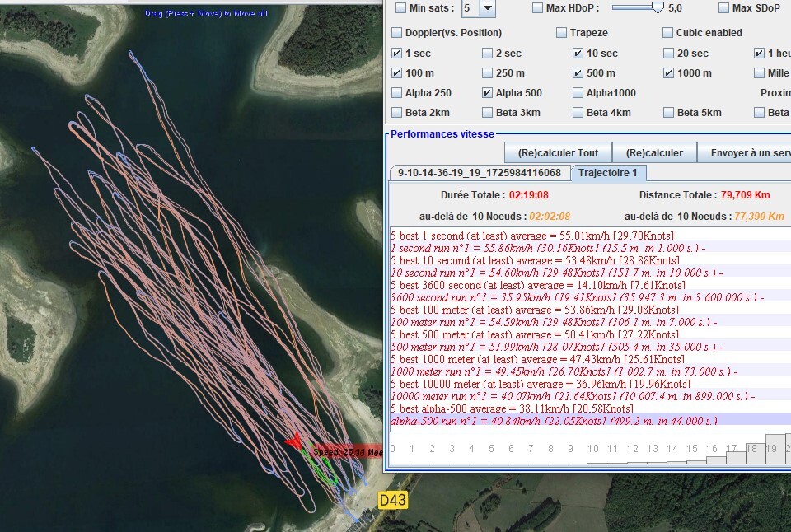Screen dimensions: 791x532
Task: Click the (Re)calculer Tout button
Action: point(558,153)
